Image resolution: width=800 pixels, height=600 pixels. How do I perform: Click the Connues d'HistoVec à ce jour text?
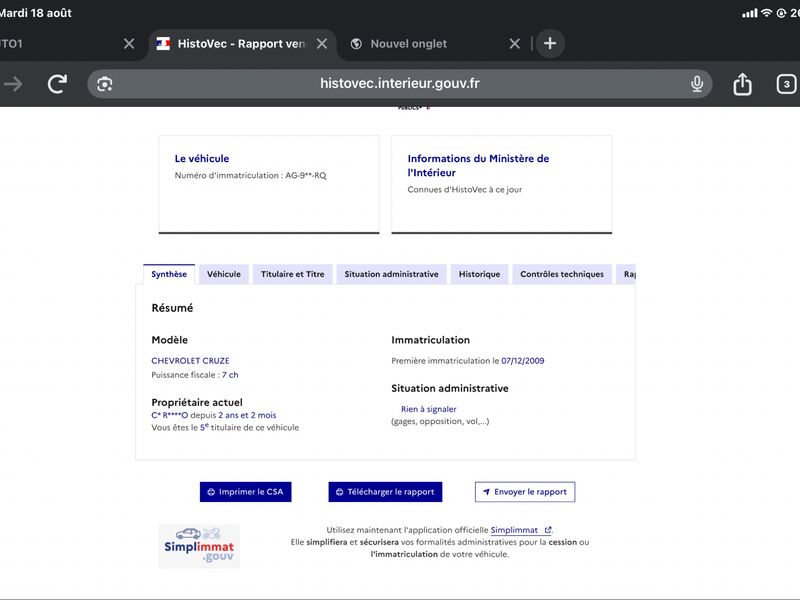[x=465, y=190]
